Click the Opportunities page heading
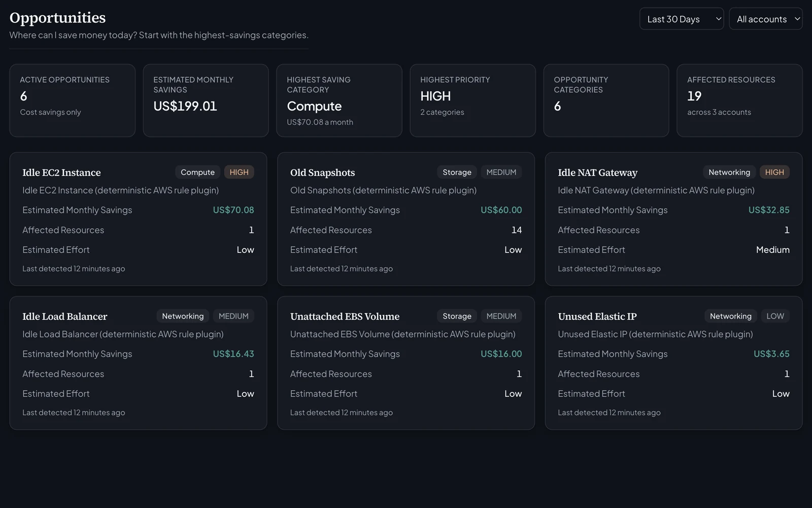This screenshot has height=508, width=812. pyautogui.click(x=57, y=18)
